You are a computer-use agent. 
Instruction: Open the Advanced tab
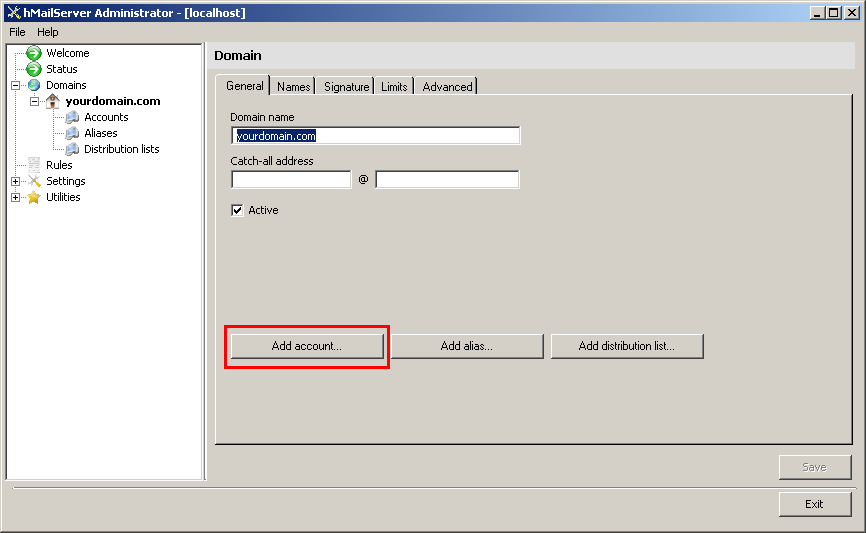click(447, 87)
